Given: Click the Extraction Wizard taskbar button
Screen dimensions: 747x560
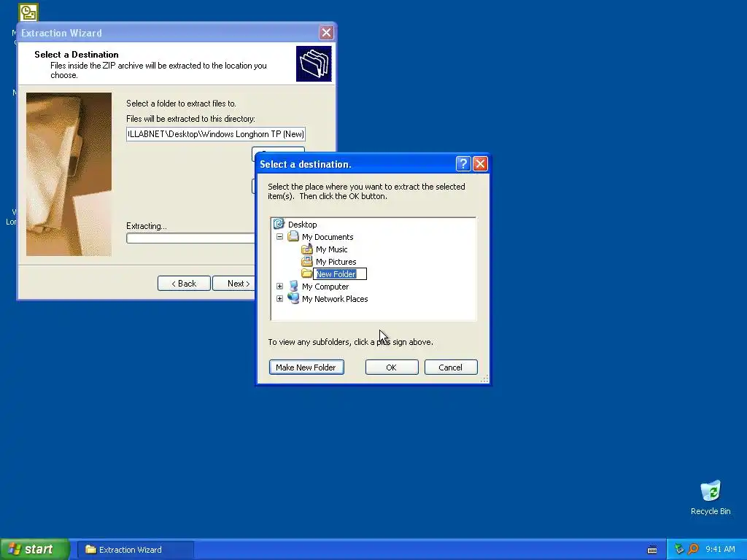Looking at the screenshot, I should click(x=135, y=550).
